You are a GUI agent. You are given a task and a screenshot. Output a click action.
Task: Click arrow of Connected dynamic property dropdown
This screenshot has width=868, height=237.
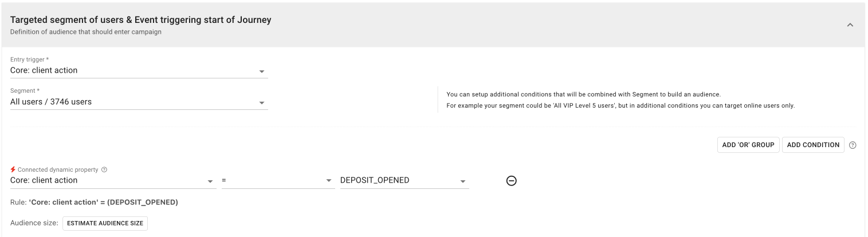click(x=210, y=181)
